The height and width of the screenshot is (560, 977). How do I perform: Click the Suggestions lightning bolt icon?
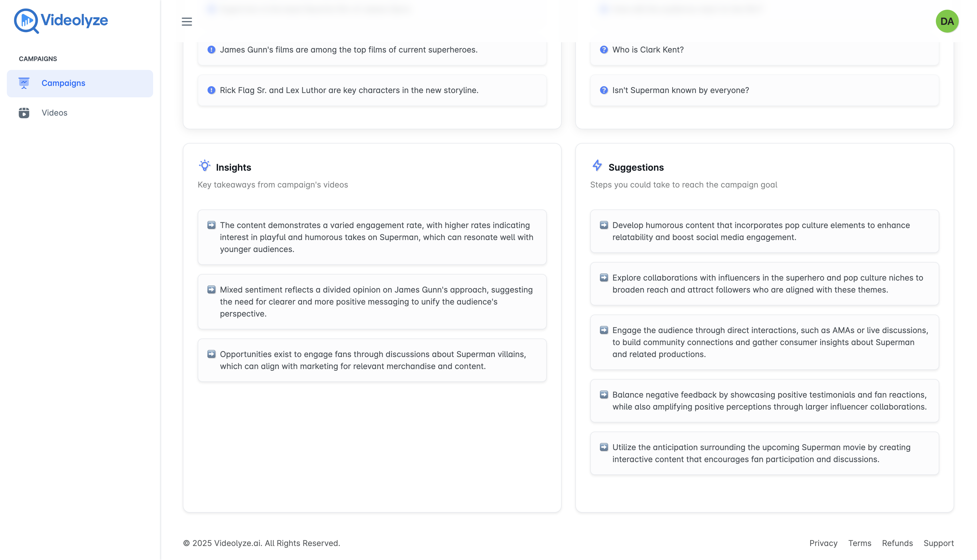597,166
